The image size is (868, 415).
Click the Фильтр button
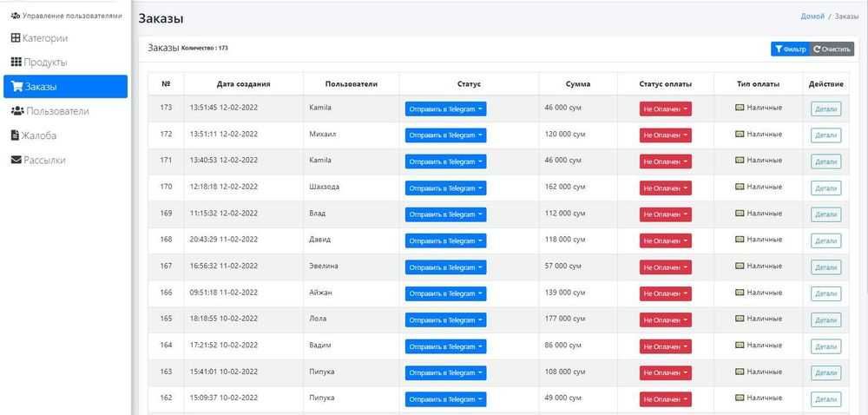pyautogui.click(x=790, y=49)
